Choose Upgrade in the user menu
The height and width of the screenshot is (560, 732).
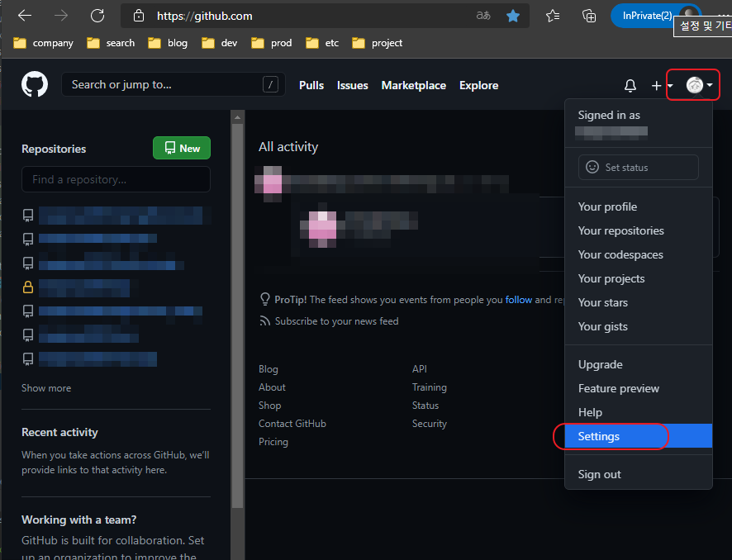coord(638,364)
